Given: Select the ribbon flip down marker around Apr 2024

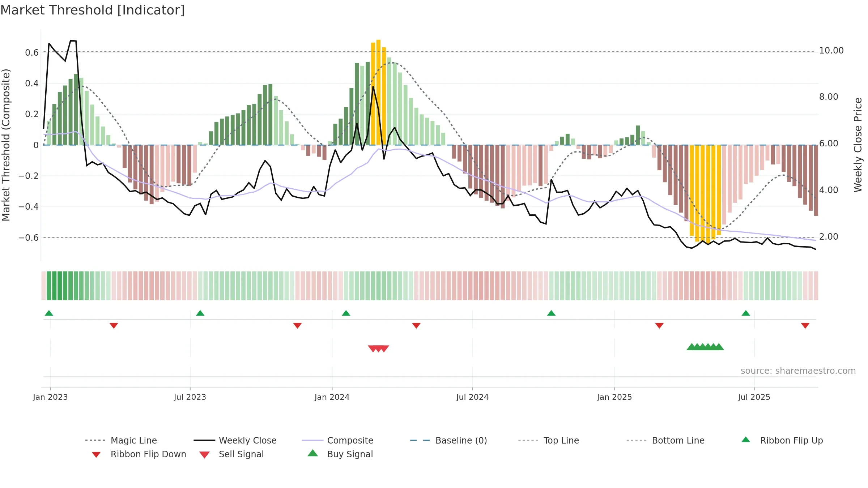Looking at the screenshot, I should [416, 326].
